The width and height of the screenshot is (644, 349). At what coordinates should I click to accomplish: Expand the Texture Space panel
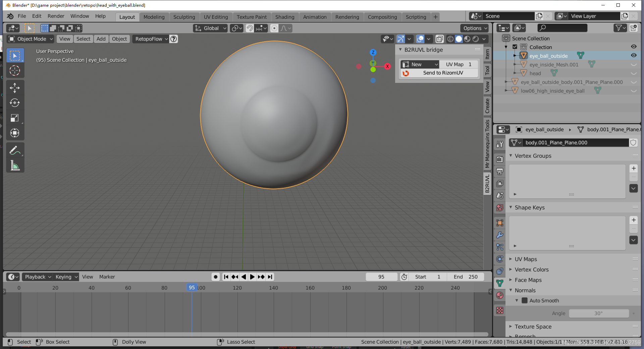coord(533,327)
